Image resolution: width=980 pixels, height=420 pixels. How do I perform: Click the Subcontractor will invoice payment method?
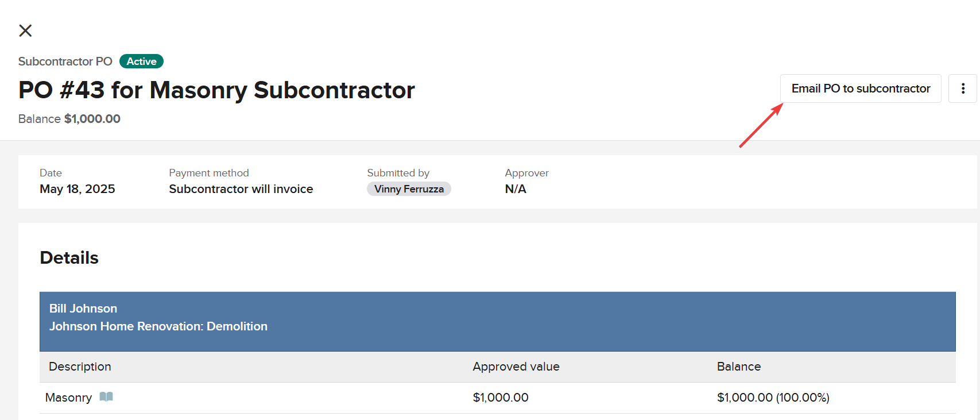click(x=241, y=189)
